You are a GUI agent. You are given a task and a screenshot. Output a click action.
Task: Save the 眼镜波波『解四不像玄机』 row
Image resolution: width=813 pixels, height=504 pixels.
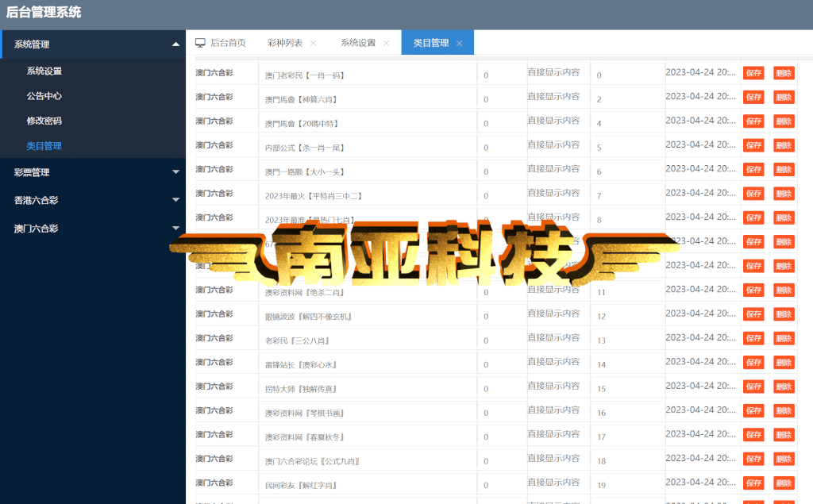[753, 314]
